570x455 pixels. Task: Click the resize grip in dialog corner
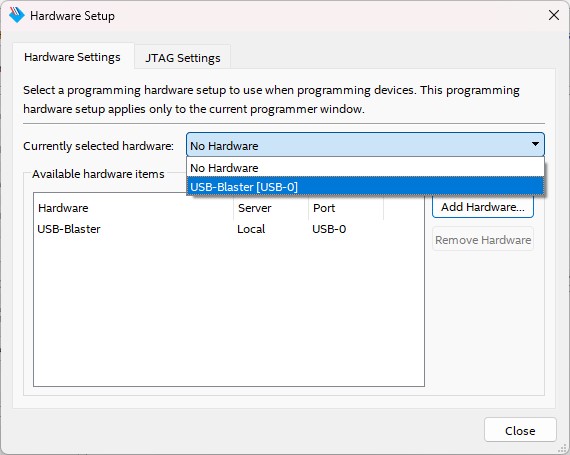pyautogui.click(x=562, y=447)
